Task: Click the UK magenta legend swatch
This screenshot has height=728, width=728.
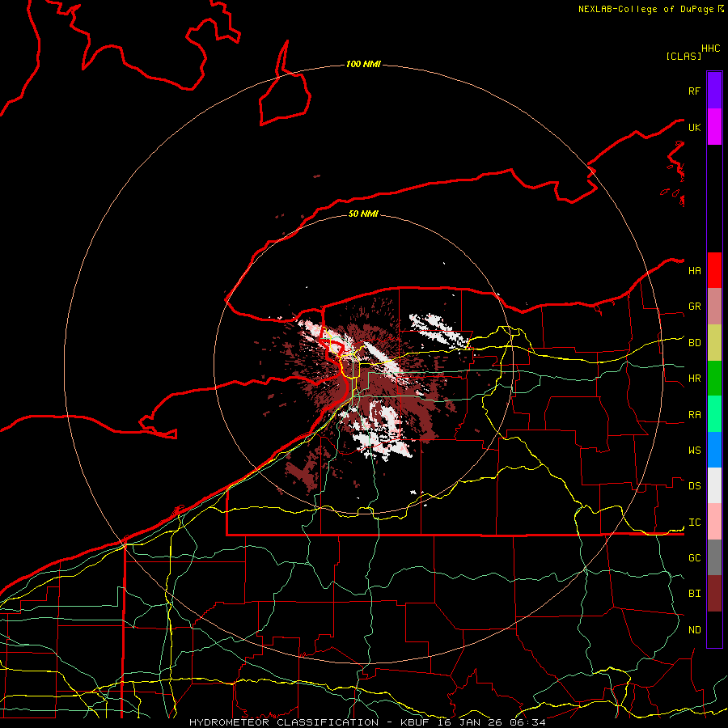Action: pos(714,126)
